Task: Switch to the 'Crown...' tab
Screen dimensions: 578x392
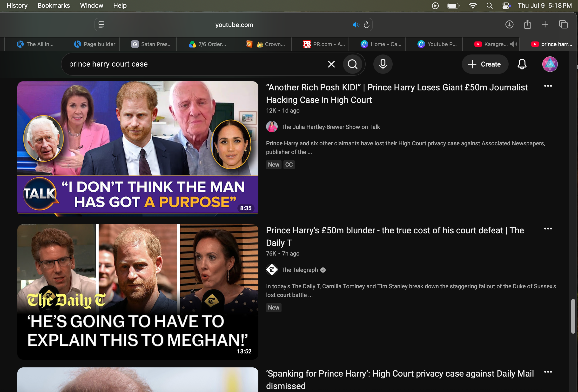Action: (263, 44)
